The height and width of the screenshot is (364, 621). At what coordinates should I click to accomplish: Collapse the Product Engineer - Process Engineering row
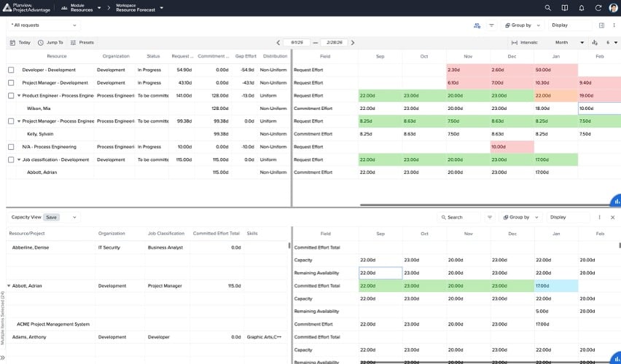19,96
